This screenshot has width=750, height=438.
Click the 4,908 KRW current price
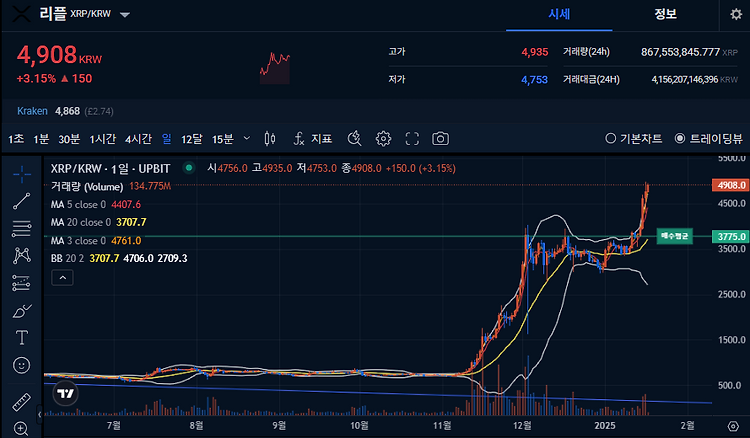pos(59,55)
